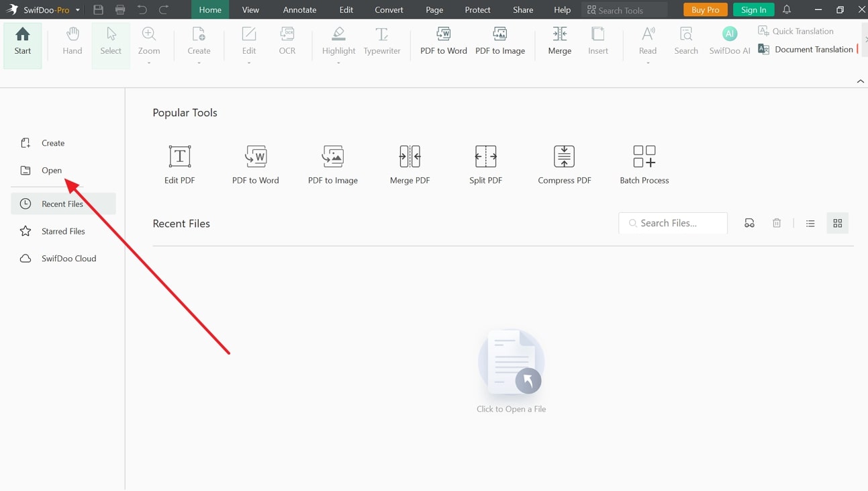
Task: Open Edit PDF from Popular Tools
Action: pos(180,165)
